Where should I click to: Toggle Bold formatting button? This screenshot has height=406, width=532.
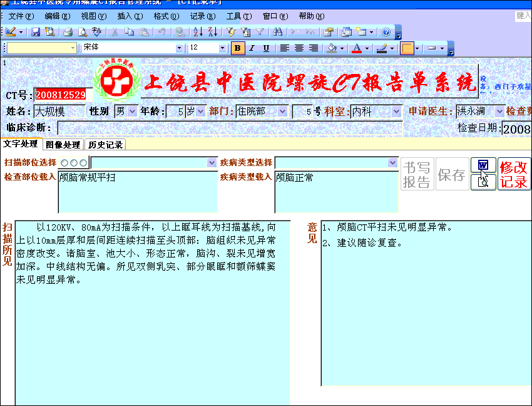238,48
